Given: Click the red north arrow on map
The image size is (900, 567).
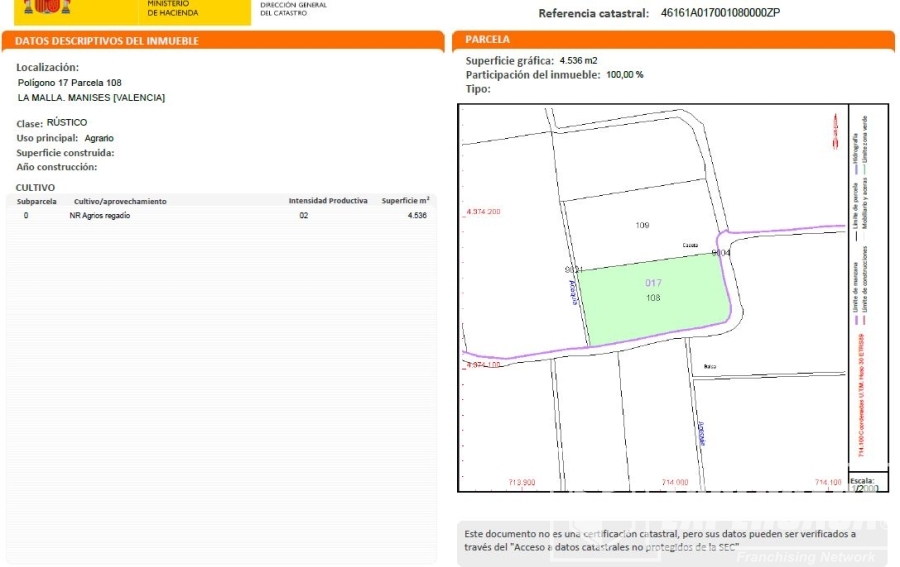Looking at the screenshot, I should click(x=834, y=132).
